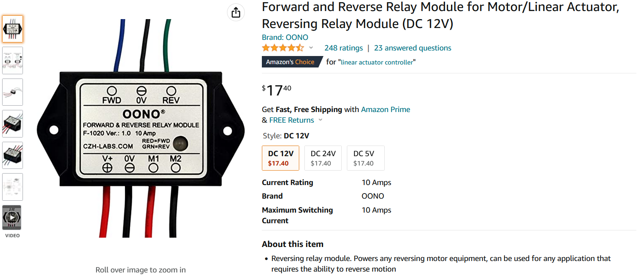Select the first product image thumbnail
The width and height of the screenshot is (644, 275).
click(x=12, y=29)
